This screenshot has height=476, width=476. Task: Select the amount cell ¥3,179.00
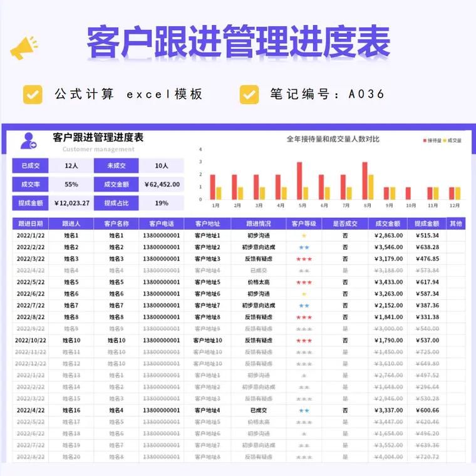[x=388, y=259]
